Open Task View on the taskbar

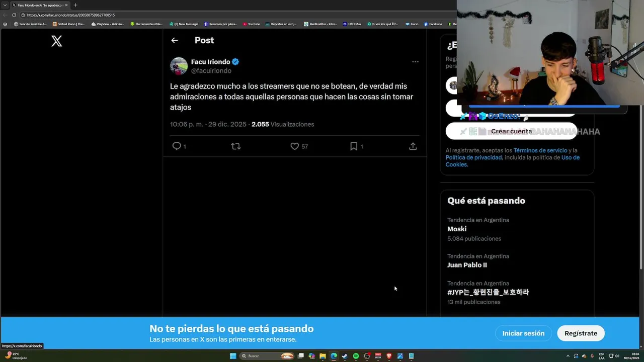click(x=300, y=356)
